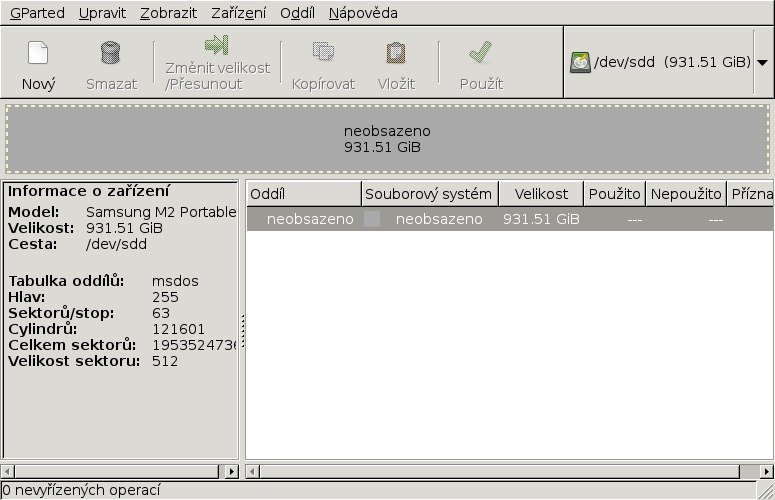Open the Upravit menu
775x500 pixels.
click(102, 13)
